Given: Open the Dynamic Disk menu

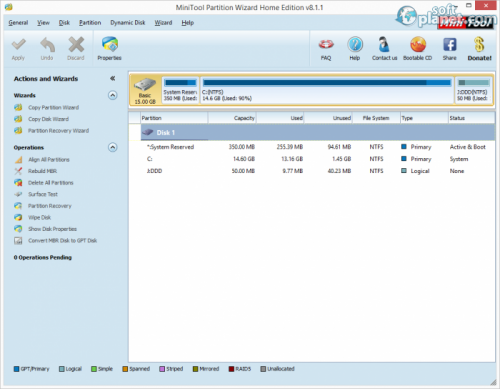Looking at the screenshot, I should click(128, 23).
